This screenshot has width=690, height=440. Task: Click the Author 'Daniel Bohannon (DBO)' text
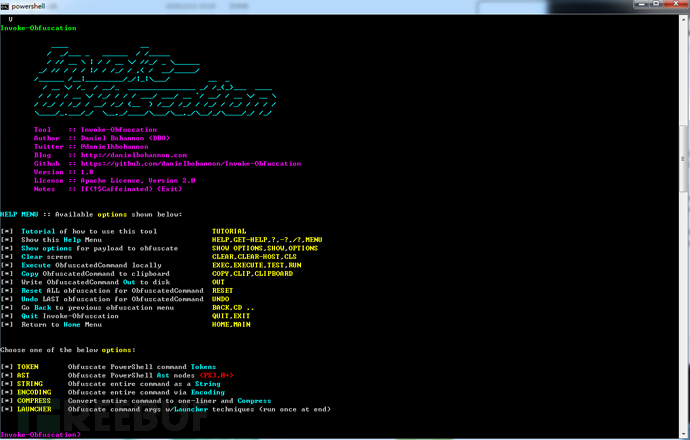[125, 138]
